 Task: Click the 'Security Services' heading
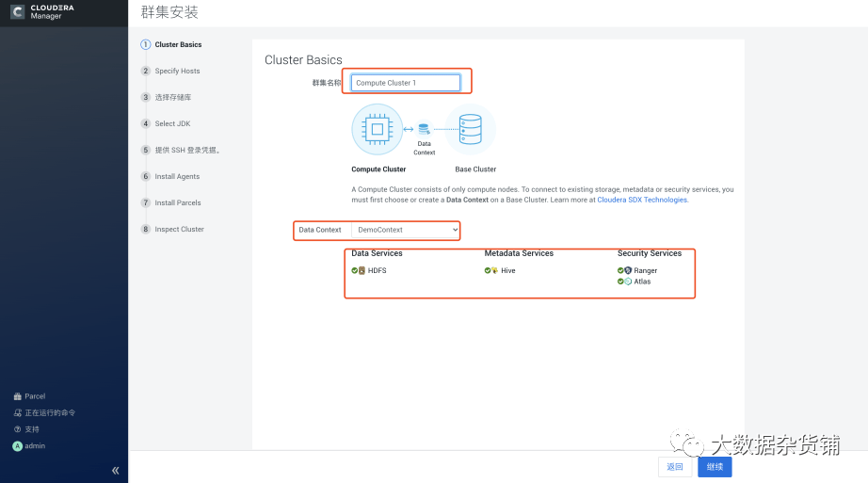coord(650,253)
